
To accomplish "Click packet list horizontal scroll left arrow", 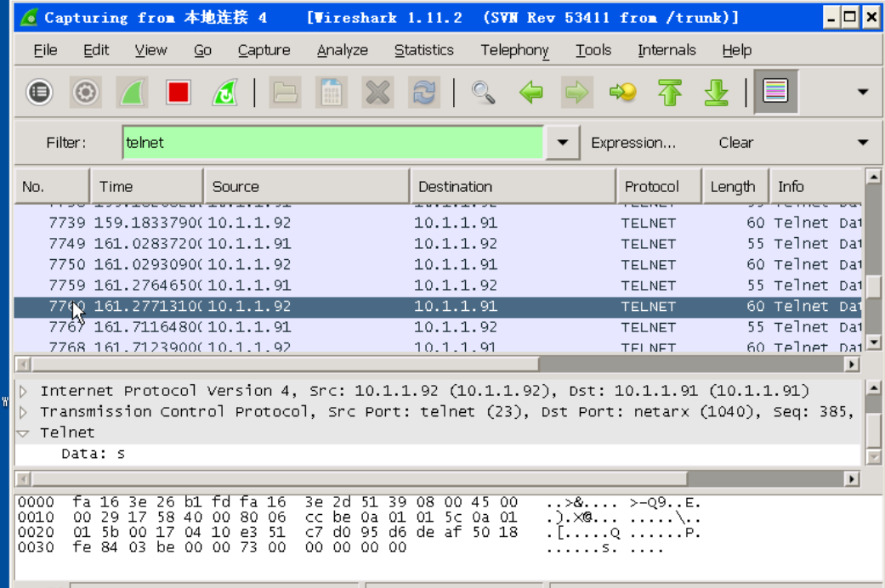I will 23,365.
